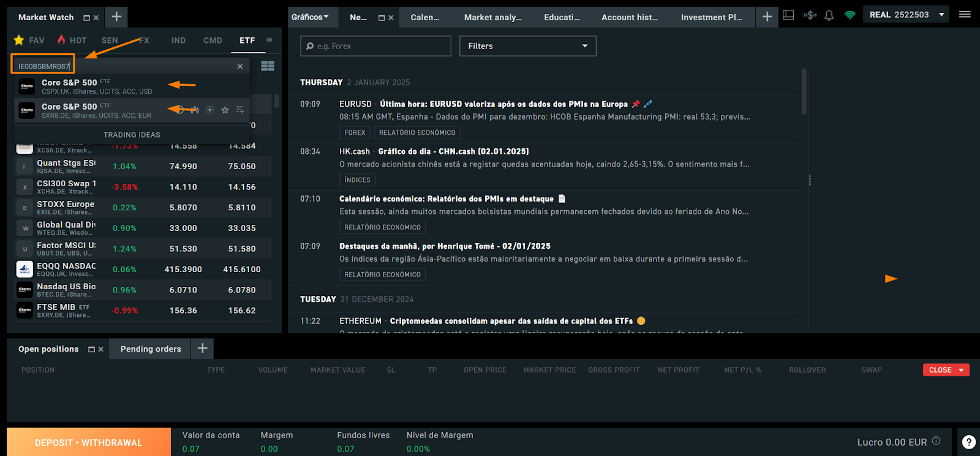
Task: Switch to the Pending orders tab
Action: click(151, 349)
